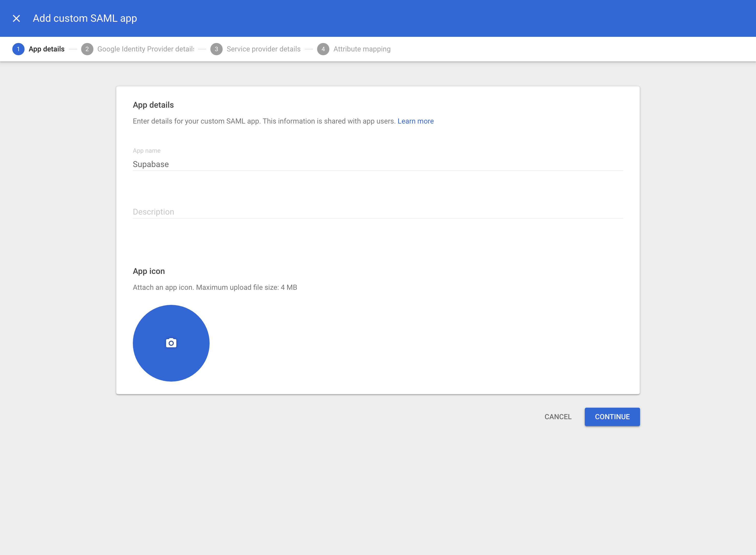Click the X to close the SAML wizard
This screenshot has height=555, width=756.
point(16,18)
